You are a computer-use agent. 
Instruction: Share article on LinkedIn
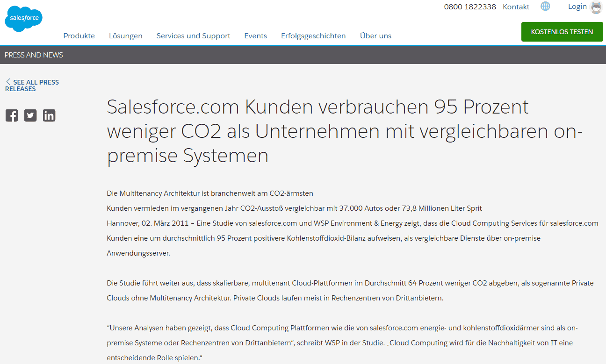tap(49, 115)
